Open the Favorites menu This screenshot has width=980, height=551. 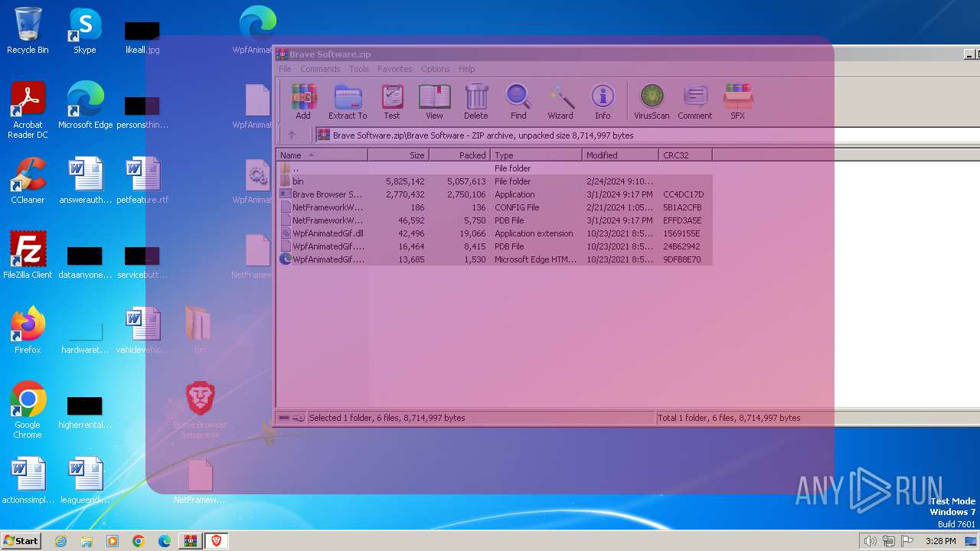[x=394, y=69]
